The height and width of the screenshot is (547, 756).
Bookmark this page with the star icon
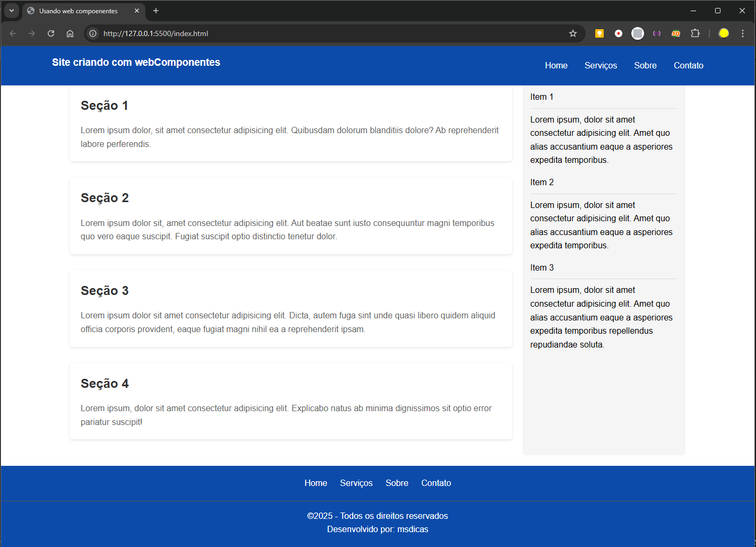pyautogui.click(x=573, y=33)
